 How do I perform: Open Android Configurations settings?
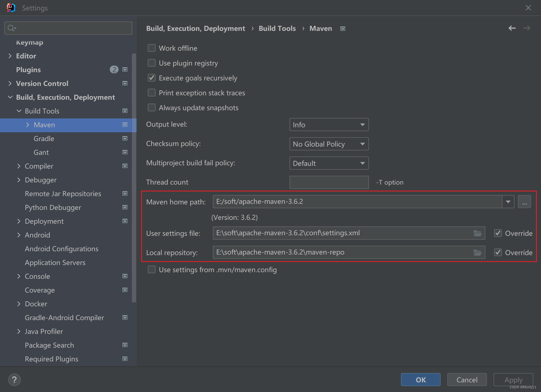pyautogui.click(x=61, y=249)
